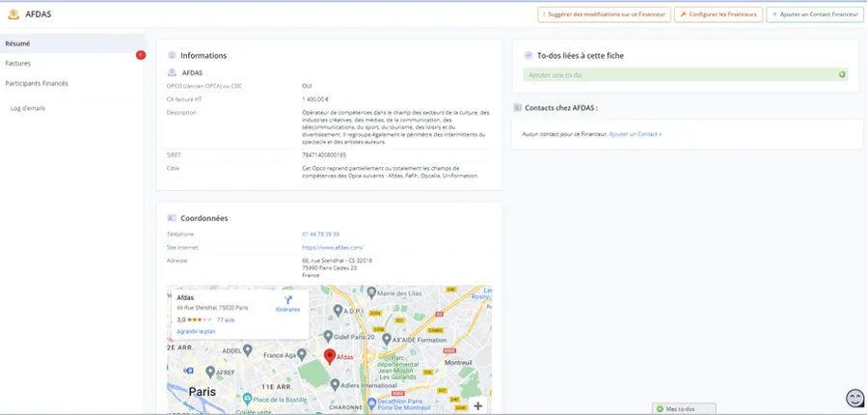The height and width of the screenshot is (415, 868).
Task: Click the Montreuil label on the map
Action: pos(459,363)
